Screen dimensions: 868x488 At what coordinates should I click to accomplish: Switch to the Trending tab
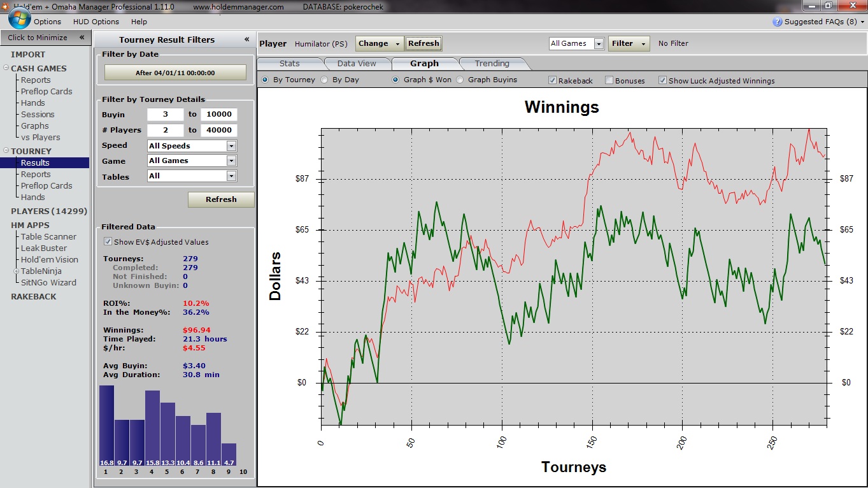click(492, 63)
